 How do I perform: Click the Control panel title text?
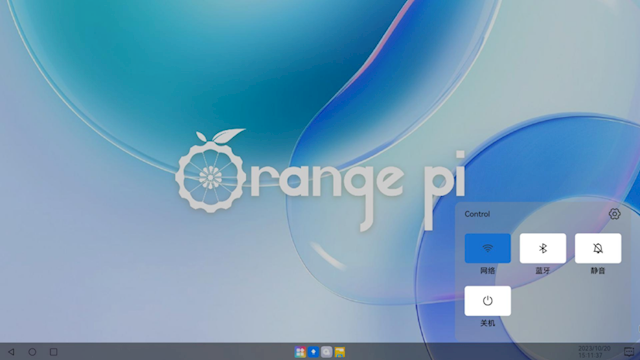[x=477, y=214]
